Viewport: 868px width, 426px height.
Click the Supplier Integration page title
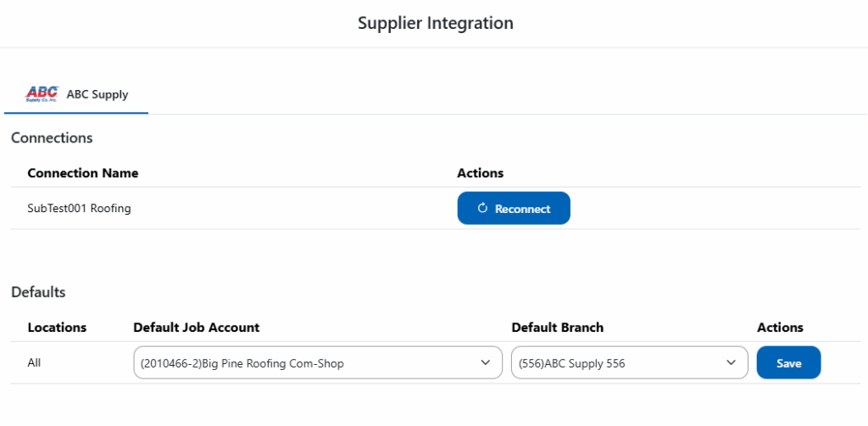pos(435,23)
